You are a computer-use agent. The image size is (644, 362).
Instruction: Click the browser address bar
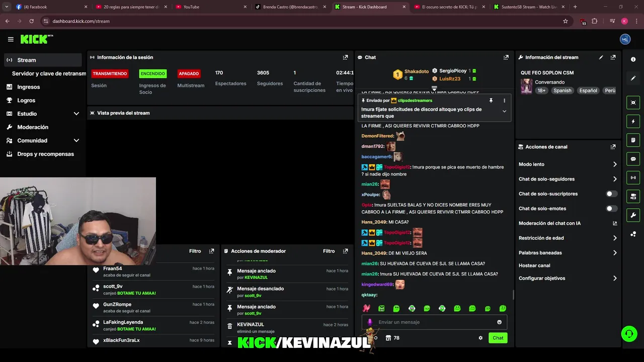click(302, 21)
